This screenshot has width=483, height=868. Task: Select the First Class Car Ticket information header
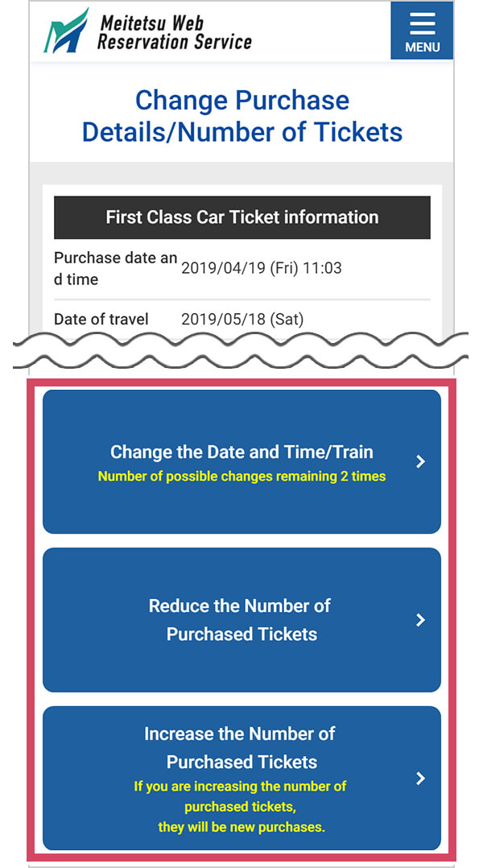tap(242, 217)
